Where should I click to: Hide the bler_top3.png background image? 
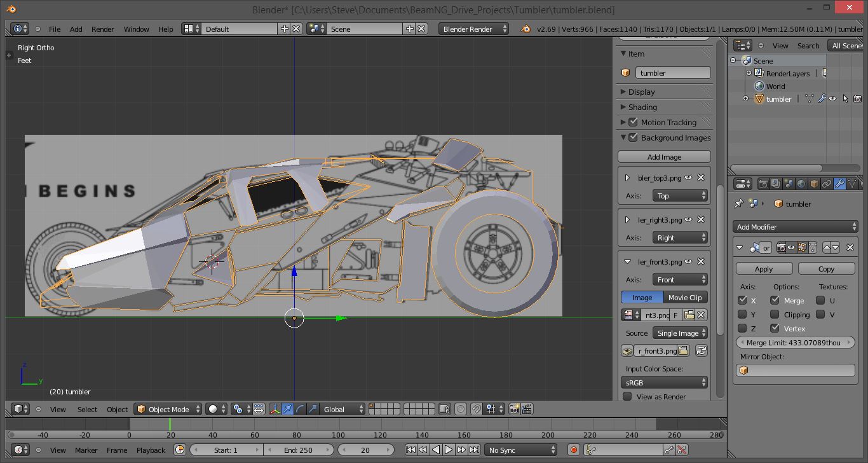tap(688, 177)
